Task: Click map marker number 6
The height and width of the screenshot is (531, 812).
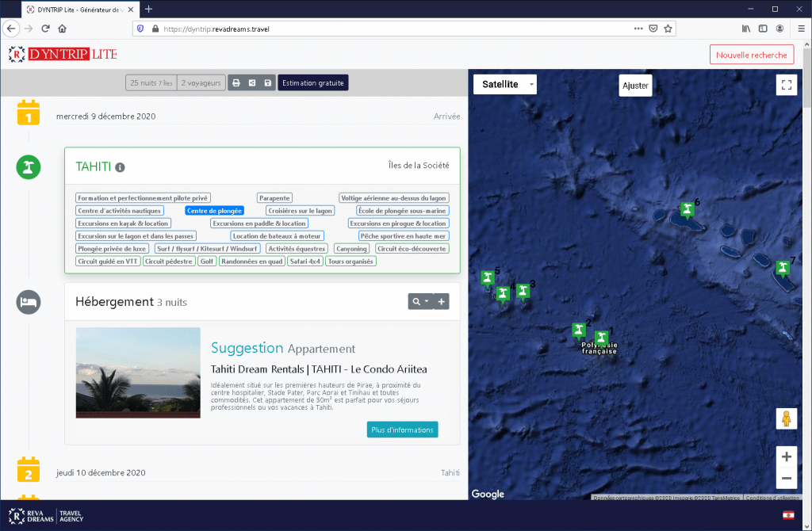Action: [688, 210]
